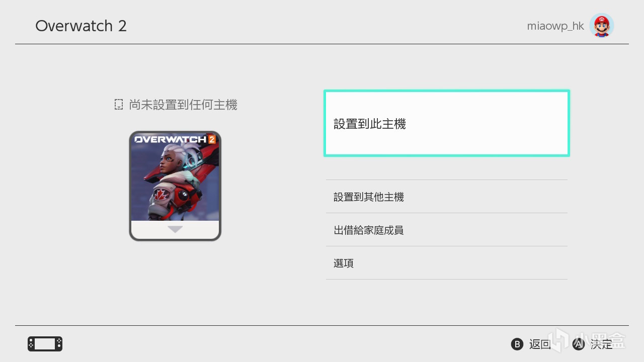Click the miaowp_hk username

[555, 26]
